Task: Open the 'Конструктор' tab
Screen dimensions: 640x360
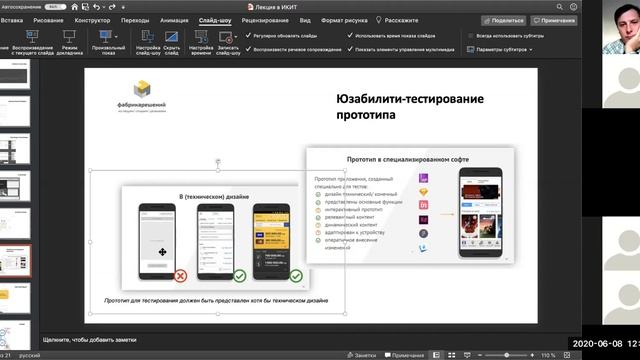Action: (x=92, y=20)
